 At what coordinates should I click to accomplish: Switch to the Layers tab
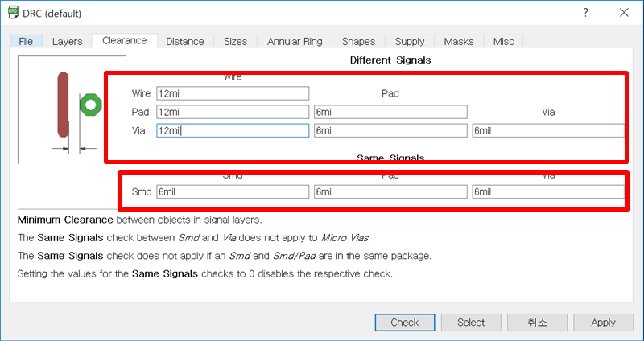(x=68, y=41)
